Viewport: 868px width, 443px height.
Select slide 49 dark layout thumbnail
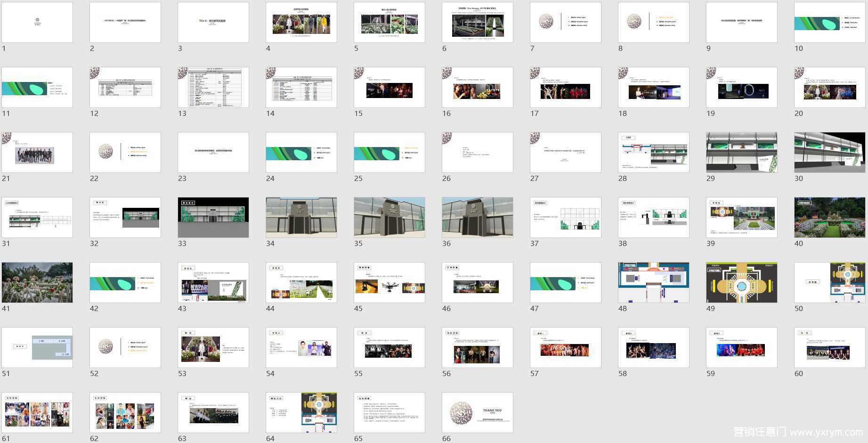742,282
